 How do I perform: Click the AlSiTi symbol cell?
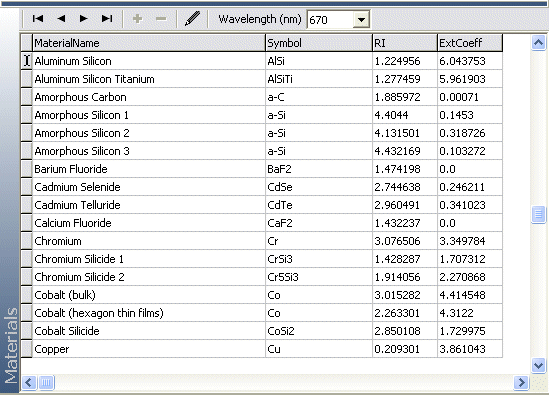tap(319, 79)
